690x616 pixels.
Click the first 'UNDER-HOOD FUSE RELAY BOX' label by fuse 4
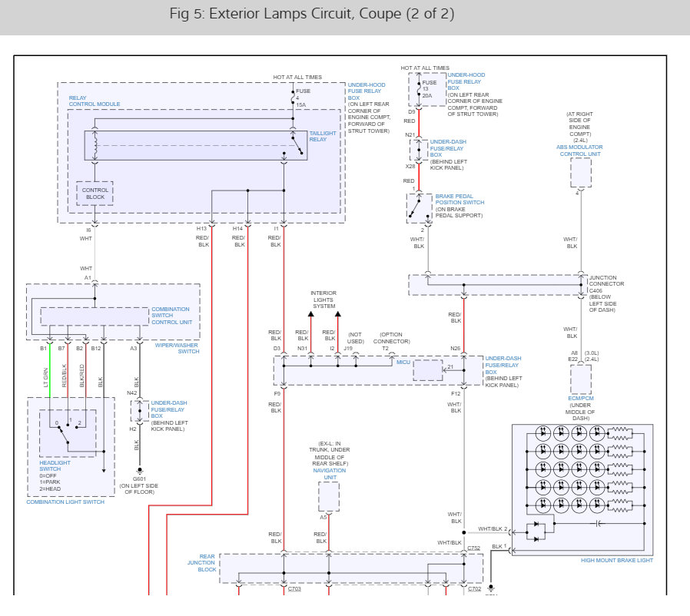(366, 91)
